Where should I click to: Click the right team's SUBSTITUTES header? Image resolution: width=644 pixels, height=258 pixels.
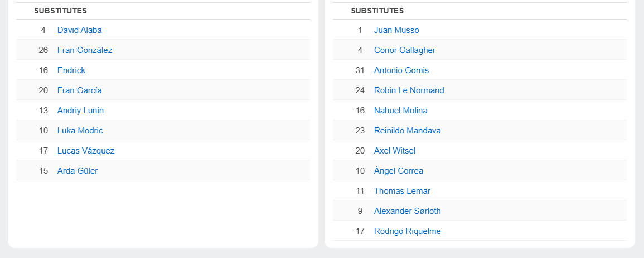click(377, 11)
